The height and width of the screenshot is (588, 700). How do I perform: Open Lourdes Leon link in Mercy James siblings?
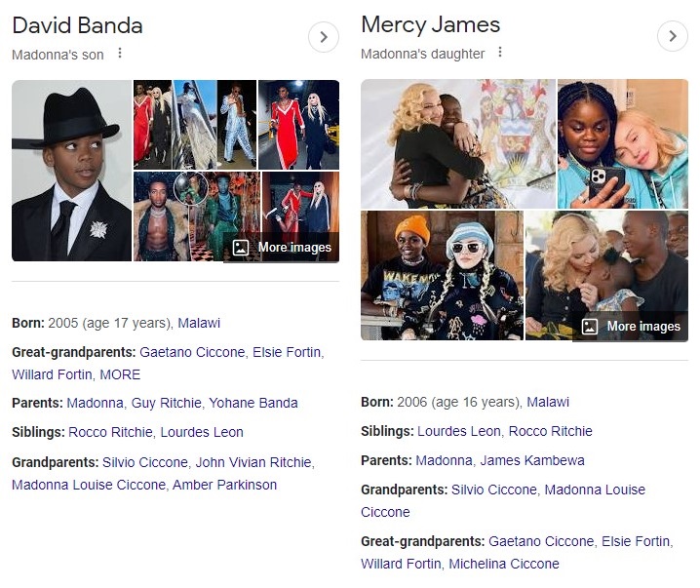tap(459, 431)
